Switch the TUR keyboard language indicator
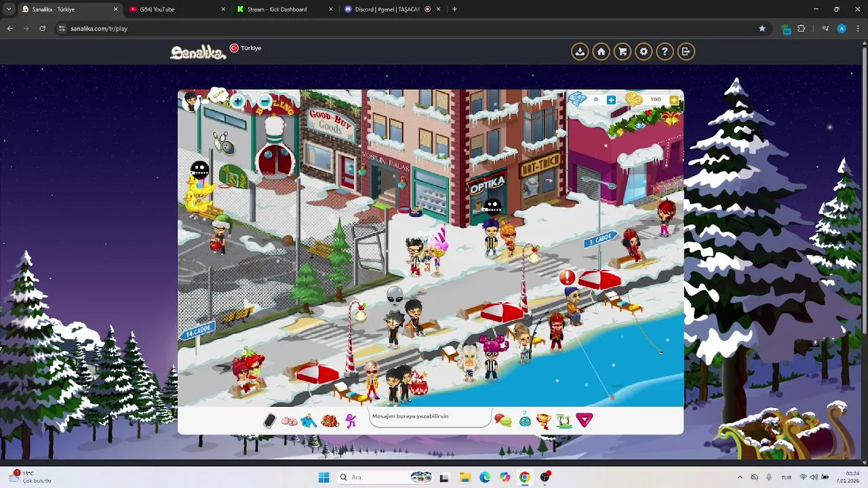 (x=786, y=477)
